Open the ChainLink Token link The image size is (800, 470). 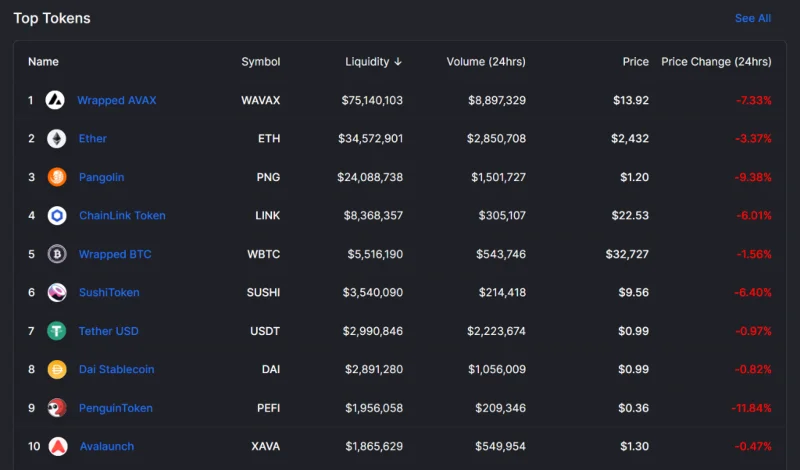[x=122, y=215]
